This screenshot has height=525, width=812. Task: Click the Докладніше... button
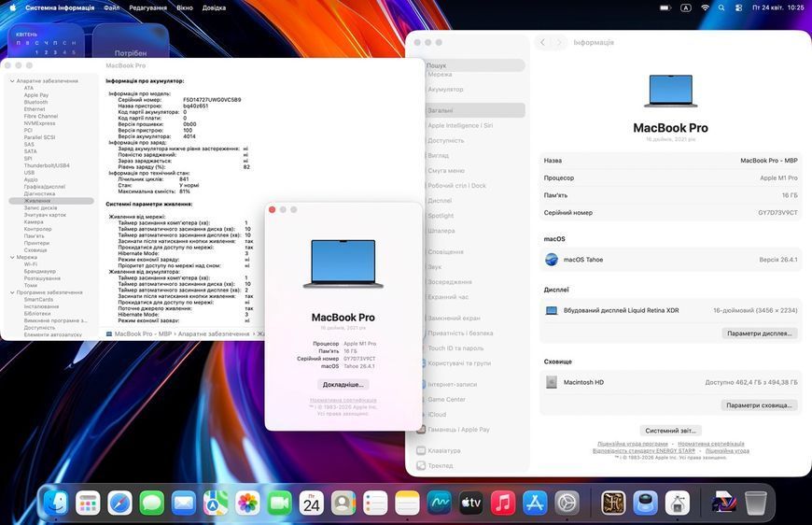pos(343,385)
